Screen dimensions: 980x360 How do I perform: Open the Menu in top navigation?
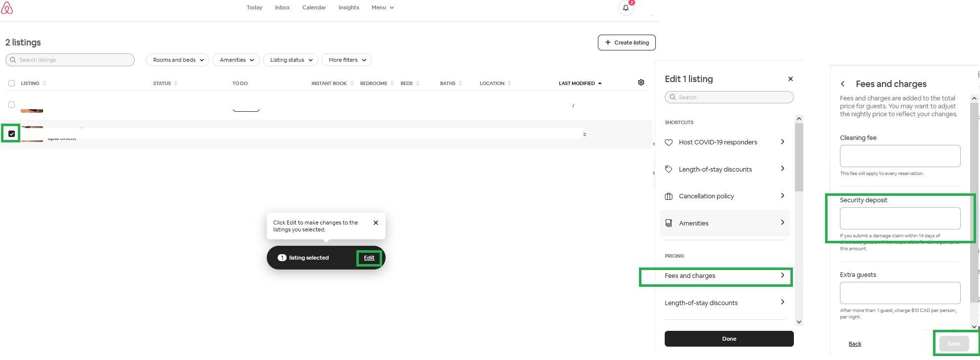(x=383, y=7)
